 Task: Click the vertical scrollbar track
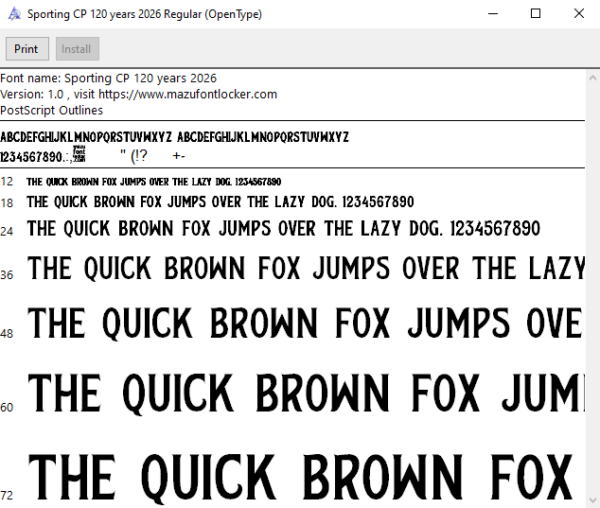(593, 289)
